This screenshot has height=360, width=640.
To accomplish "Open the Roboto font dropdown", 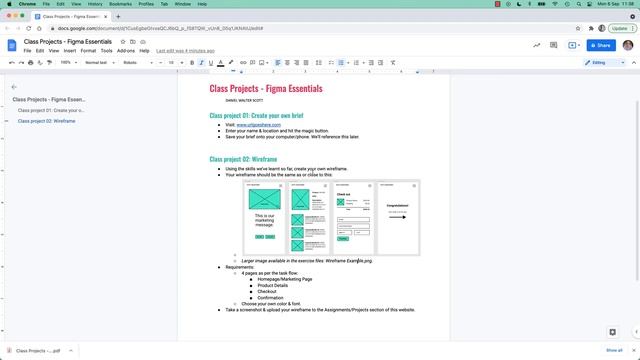I will click(x=138, y=63).
